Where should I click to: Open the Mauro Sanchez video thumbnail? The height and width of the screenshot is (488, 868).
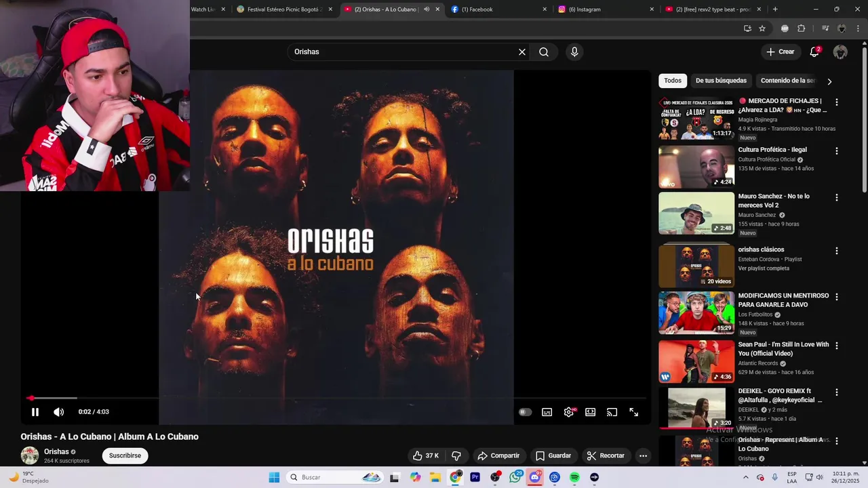(696, 213)
